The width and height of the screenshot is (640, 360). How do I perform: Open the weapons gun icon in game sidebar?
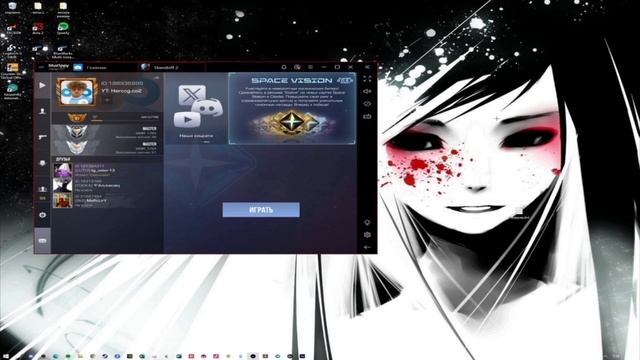tap(42, 137)
